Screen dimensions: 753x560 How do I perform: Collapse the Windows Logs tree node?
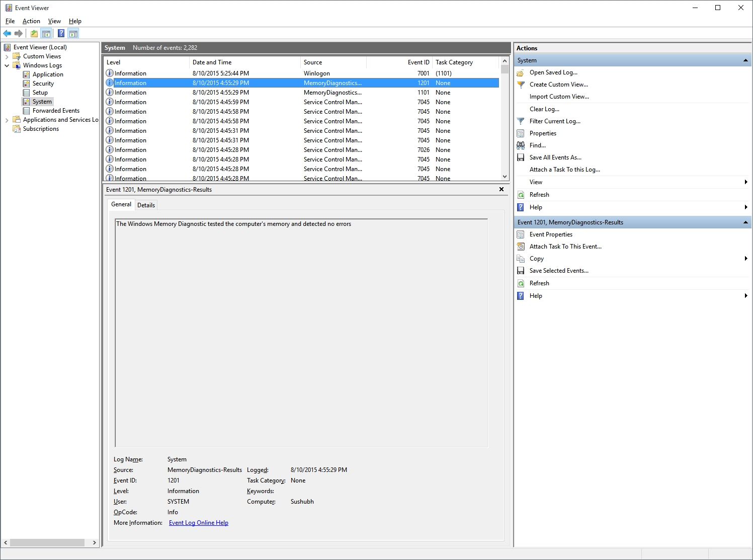click(7, 65)
